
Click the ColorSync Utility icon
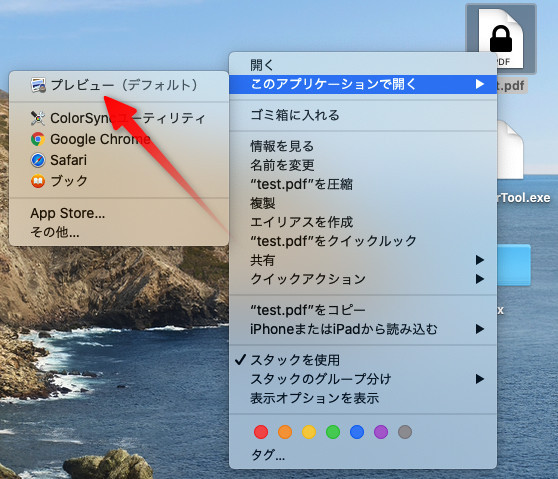tap(38, 118)
